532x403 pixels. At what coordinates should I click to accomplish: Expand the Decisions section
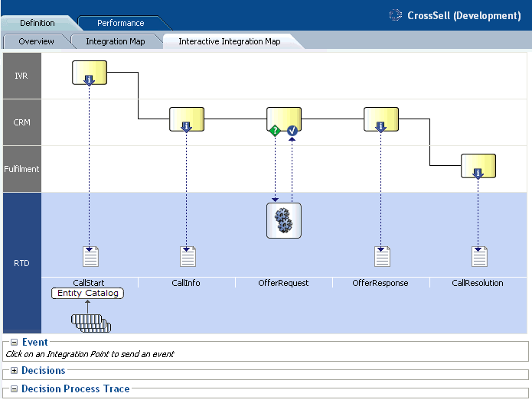pos(14,370)
